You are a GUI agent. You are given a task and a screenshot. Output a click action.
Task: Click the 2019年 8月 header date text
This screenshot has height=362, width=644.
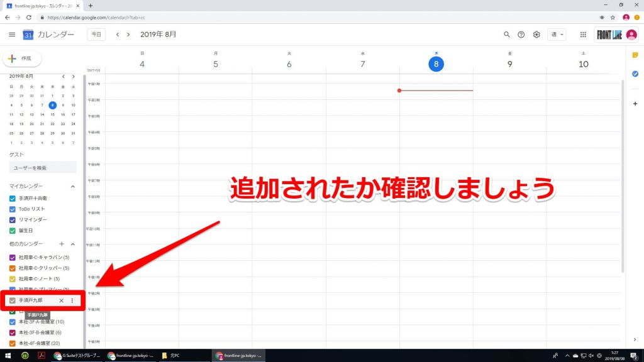click(x=158, y=35)
